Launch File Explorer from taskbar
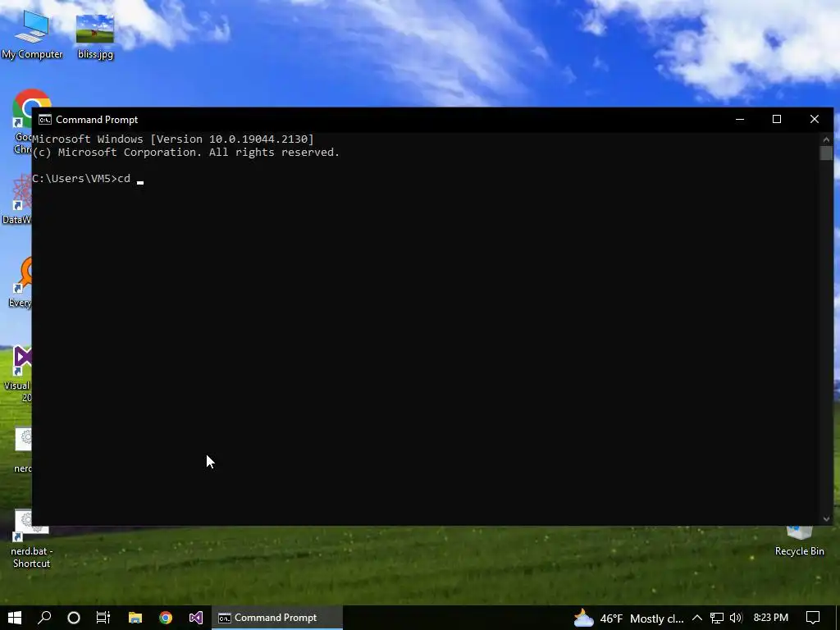This screenshot has height=630, width=840. [x=135, y=618]
